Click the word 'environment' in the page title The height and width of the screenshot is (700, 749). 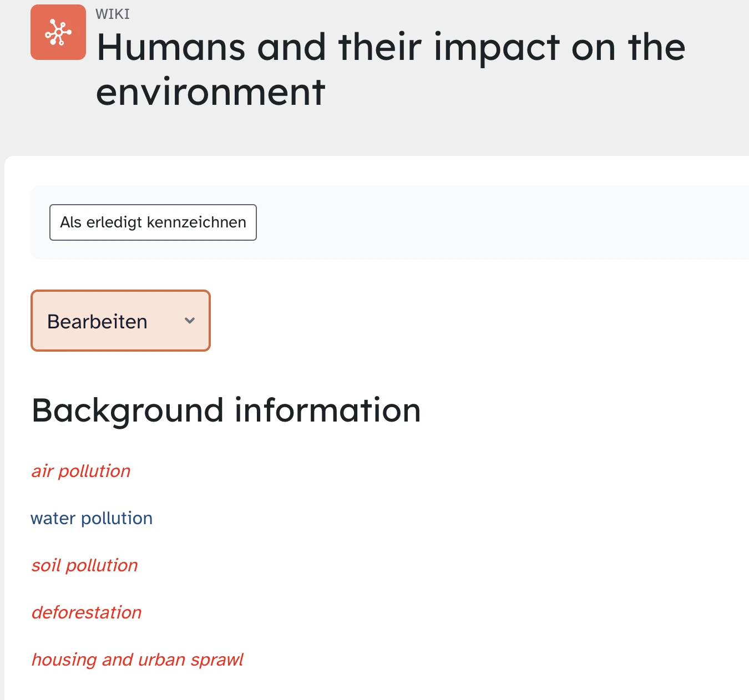pos(210,92)
